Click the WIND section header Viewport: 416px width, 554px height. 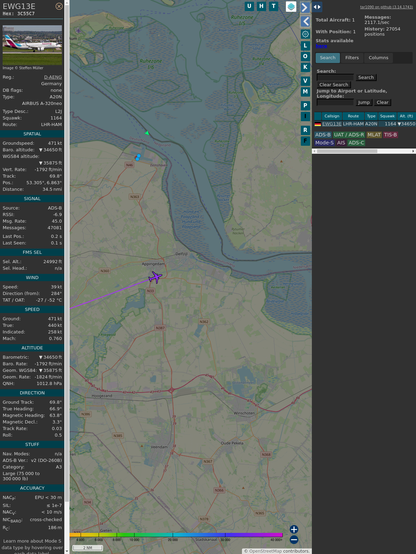click(x=32, y=278)
